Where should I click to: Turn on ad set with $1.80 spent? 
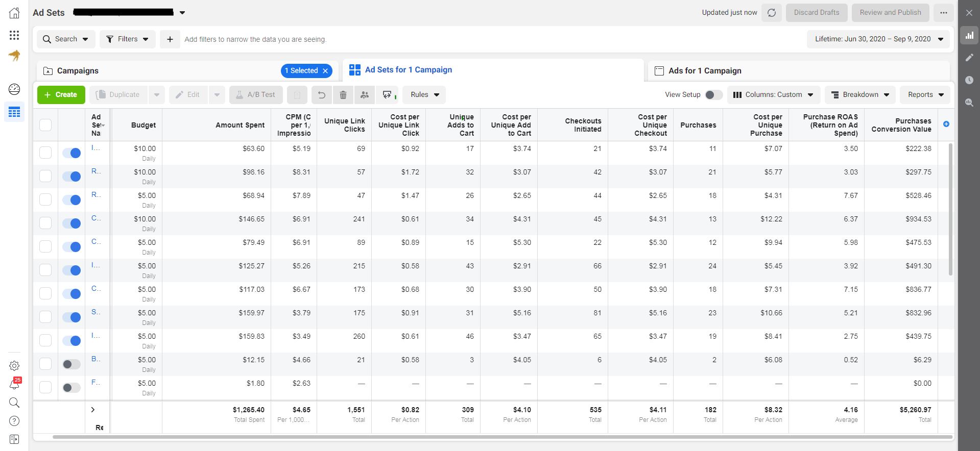(x=71, y=388)
